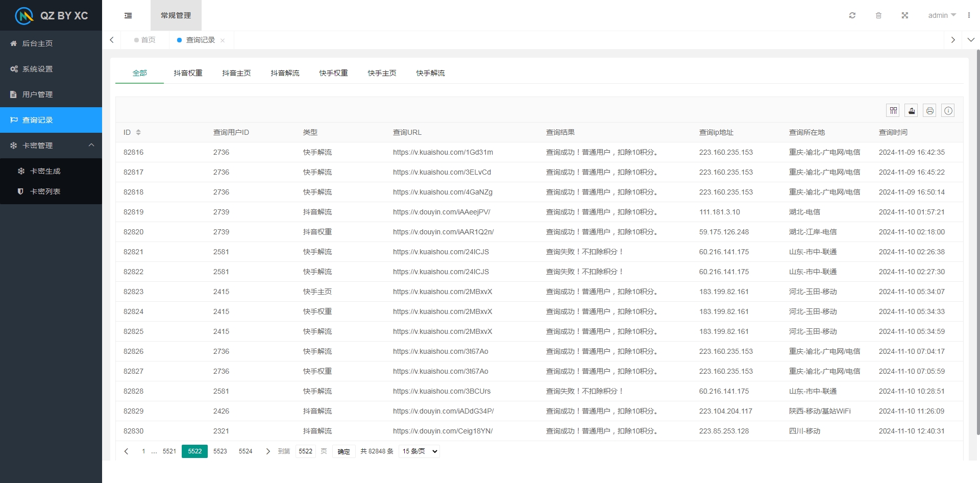This screenshot has height=483, width=980.
Task: Click the info icon in table toolbar
Action: point(948,111)
